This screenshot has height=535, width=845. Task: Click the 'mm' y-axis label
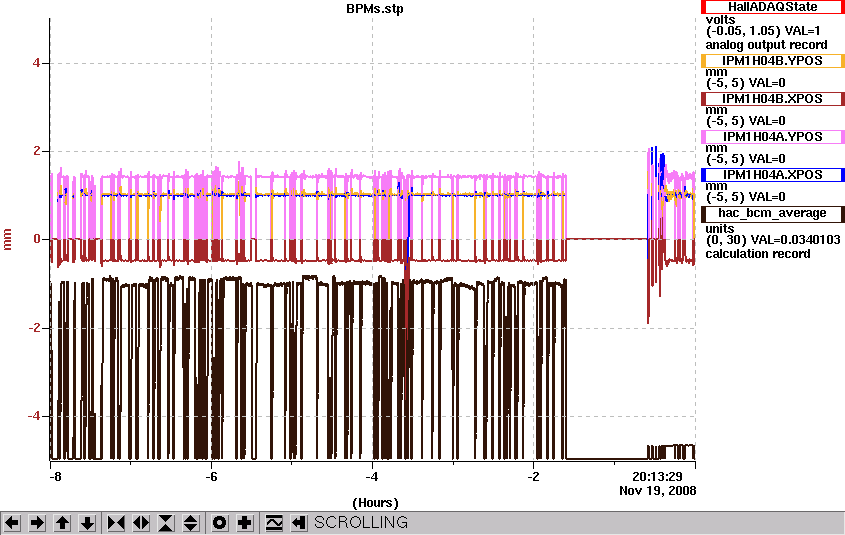click(x=8, y=240)
